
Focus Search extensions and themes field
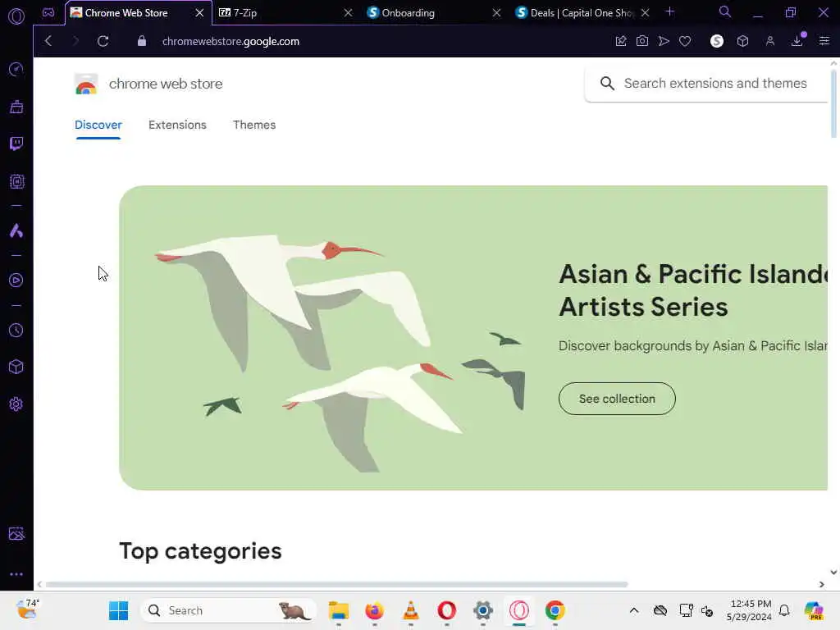click(707, 84)
